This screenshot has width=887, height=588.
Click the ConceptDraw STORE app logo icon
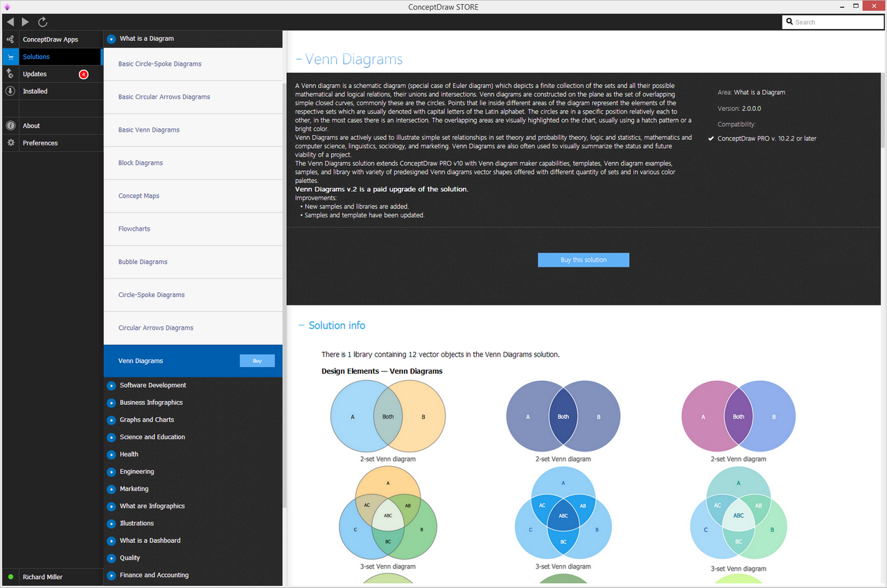[7, 7]
